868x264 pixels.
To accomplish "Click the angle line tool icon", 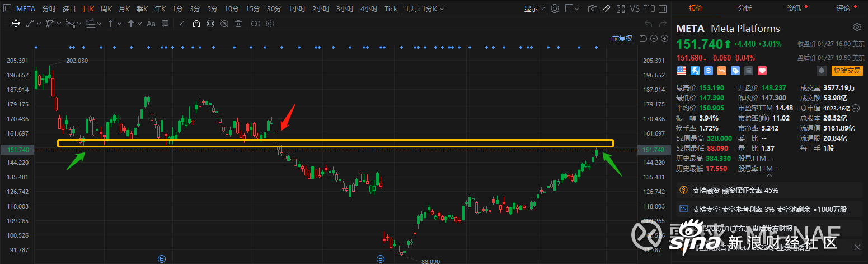I will pyautogui.click(x=182, y=24).
